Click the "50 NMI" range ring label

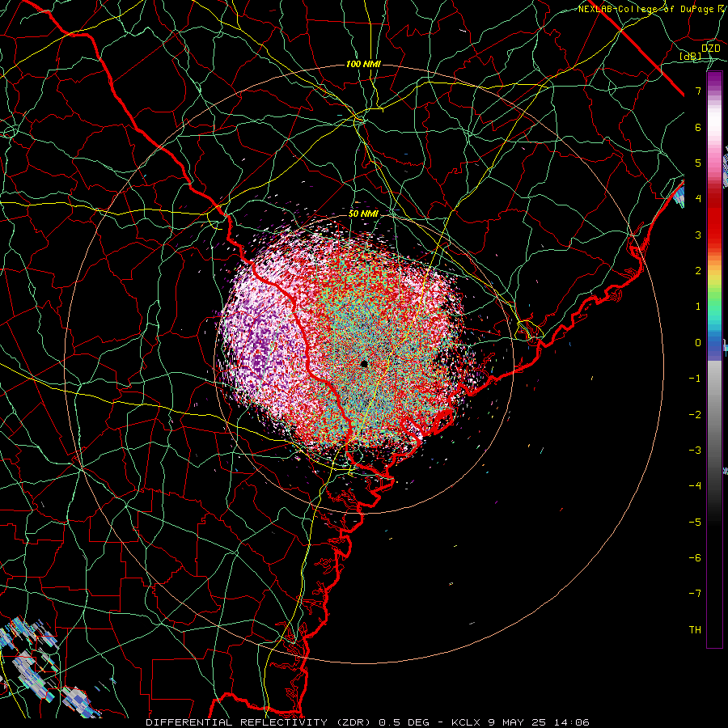[x=363, y=214]
